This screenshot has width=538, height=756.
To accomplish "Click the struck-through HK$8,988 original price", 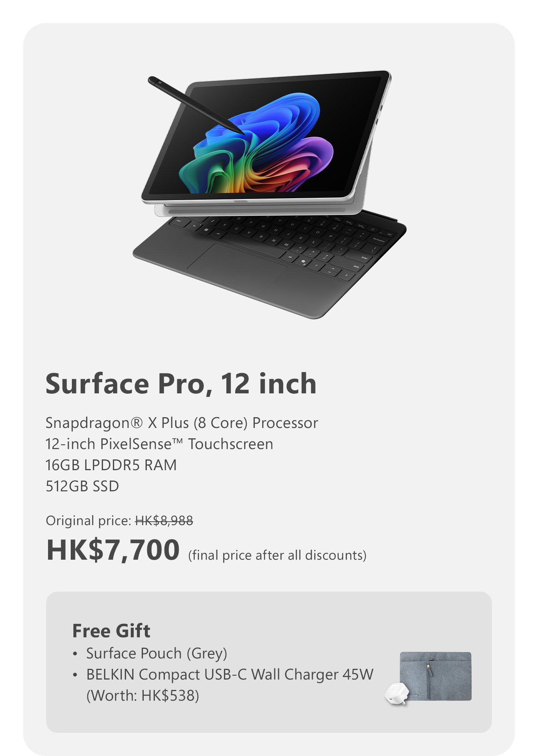I will pos(164,521).
